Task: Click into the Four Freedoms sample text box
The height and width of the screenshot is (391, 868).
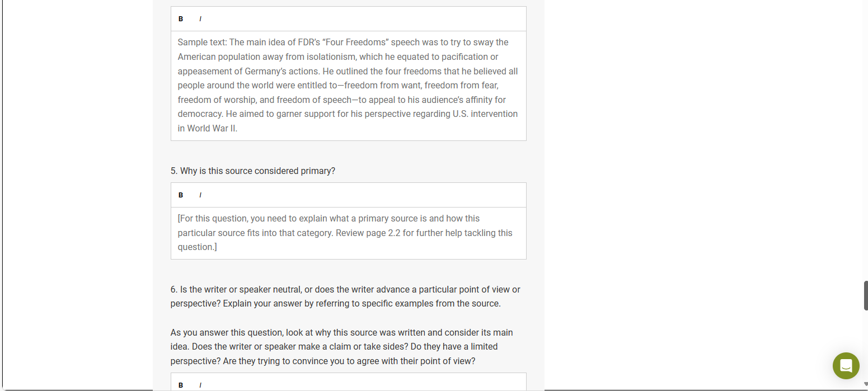Action: pyautogui.click(x=349, y=86)
